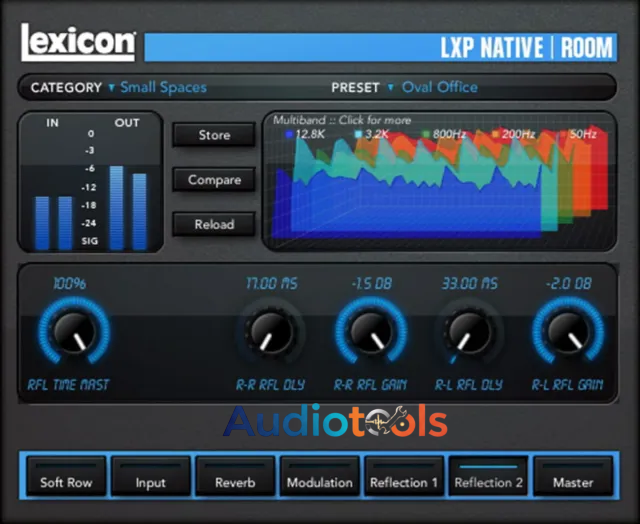The image size is (640, 524).
Task: Click the R-R RFL DLY label
Action: point(271,385)
